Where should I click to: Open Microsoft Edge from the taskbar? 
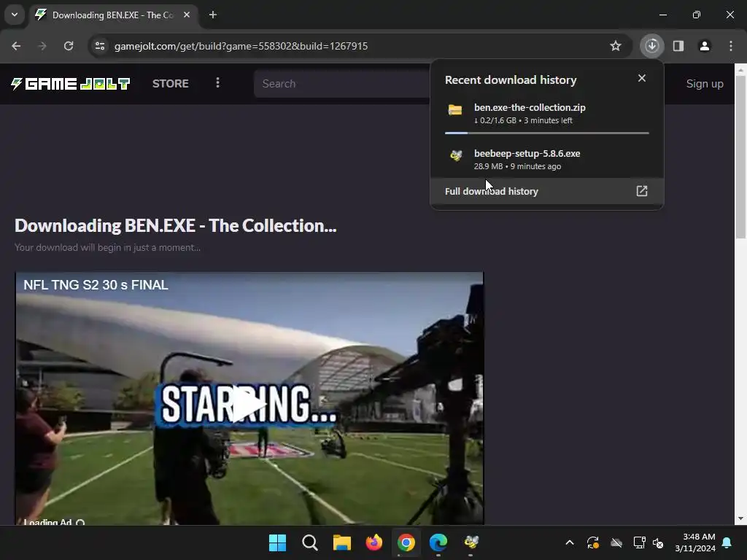[438, 542]
